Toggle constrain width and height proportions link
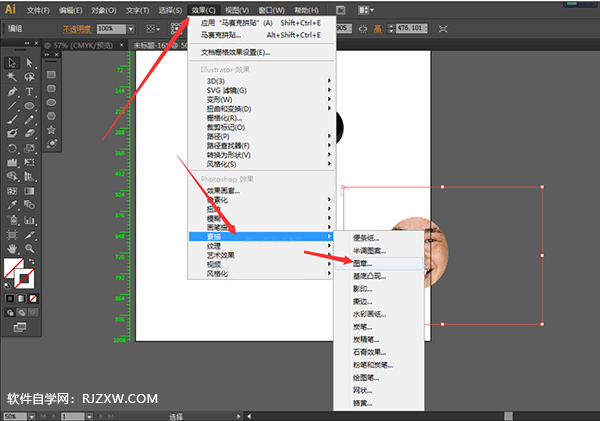This screenshot has width=600, height=421. pyautogui.click(x=363, y=29)
